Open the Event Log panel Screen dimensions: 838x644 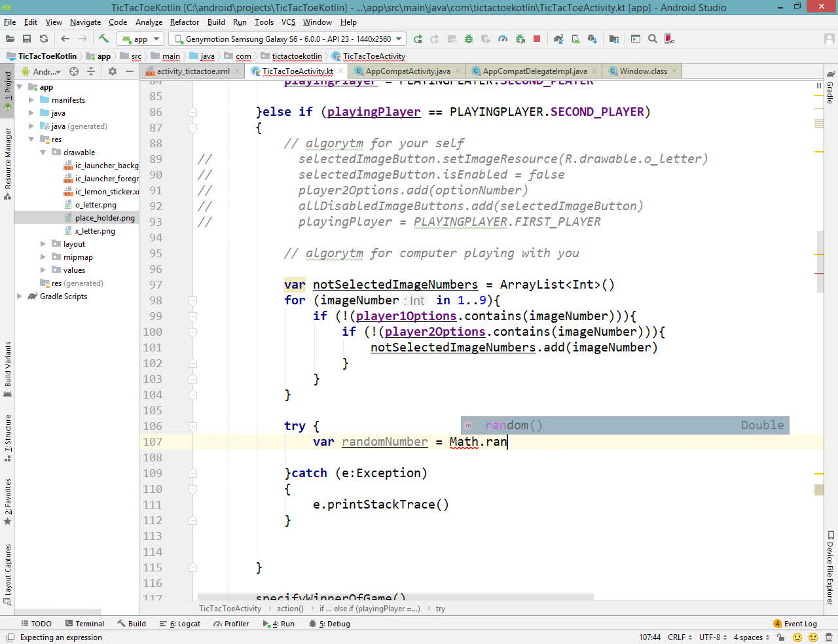(x=795, y=624)
